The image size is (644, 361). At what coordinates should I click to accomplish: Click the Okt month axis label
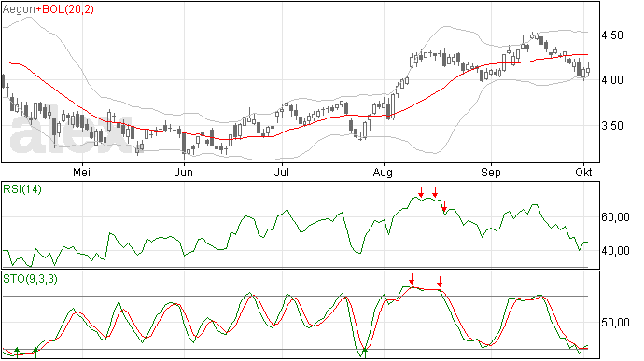[x=583, y=173]
